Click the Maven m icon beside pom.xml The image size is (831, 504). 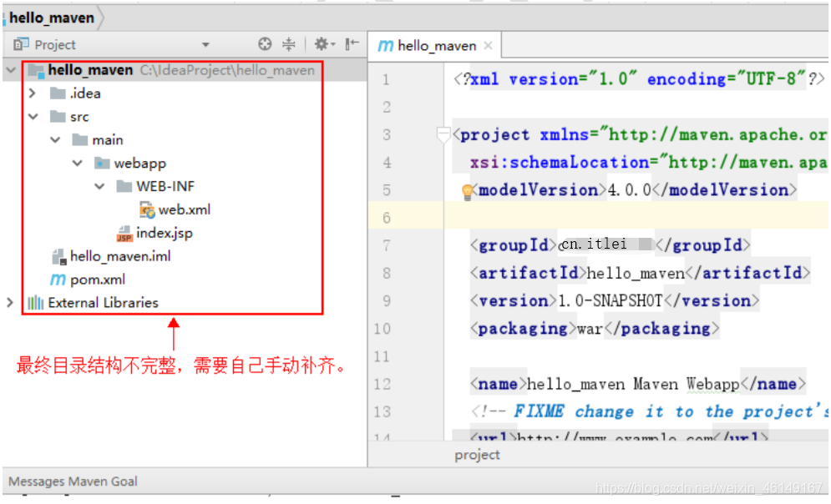pos(58,279)
